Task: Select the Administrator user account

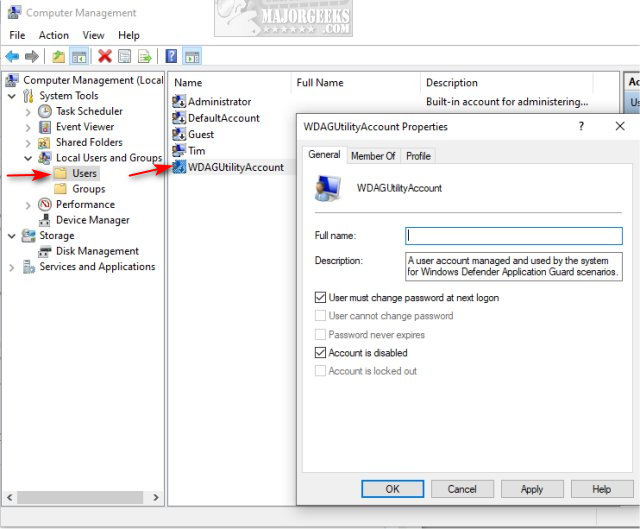Action: (x=218, y=102)
